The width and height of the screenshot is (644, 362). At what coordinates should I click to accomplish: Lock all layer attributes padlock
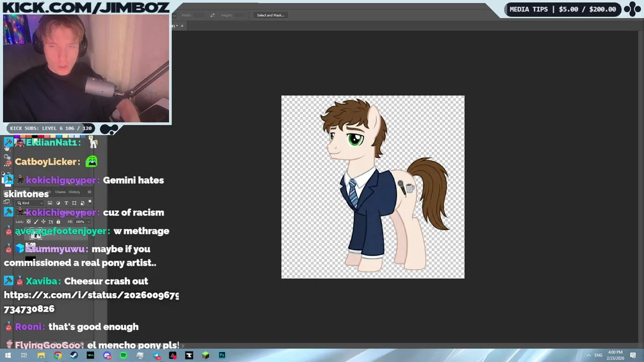click(x=58, y=222)
